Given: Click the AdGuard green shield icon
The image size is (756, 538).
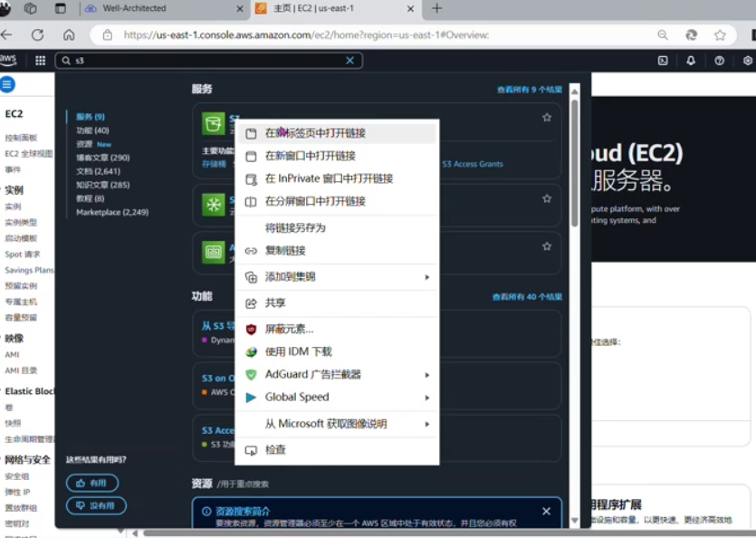Looking at the screenshot, I should point(251,374).
